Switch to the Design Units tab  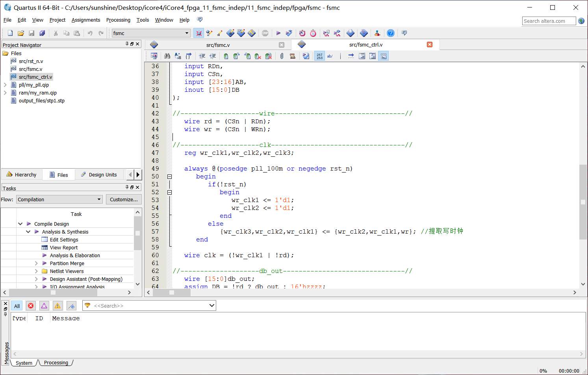tap(99, 175)
